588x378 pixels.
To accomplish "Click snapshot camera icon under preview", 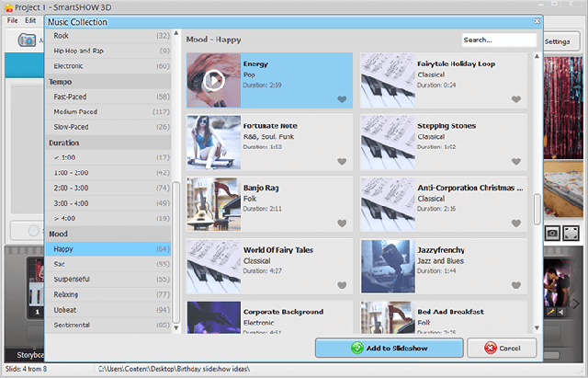I will tap(551, 233).
